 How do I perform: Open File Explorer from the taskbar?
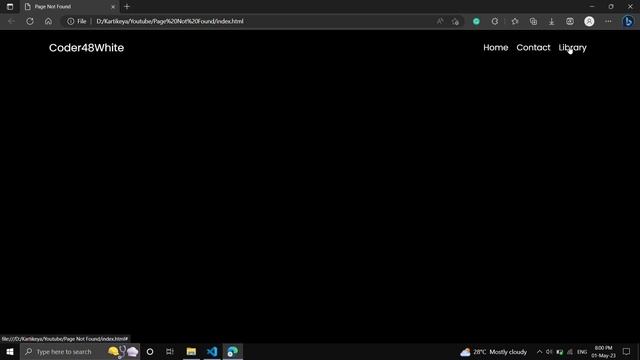(191, 351)
